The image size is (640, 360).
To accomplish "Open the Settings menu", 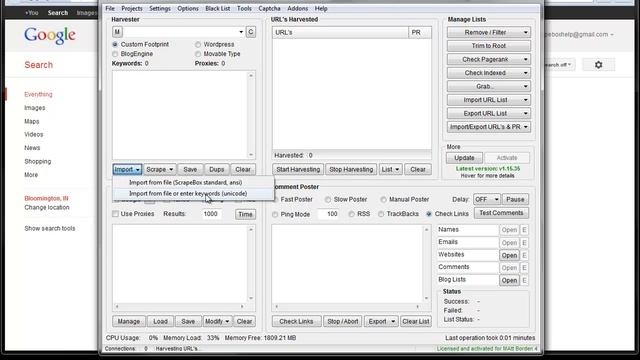I will [x=160, y=9].
